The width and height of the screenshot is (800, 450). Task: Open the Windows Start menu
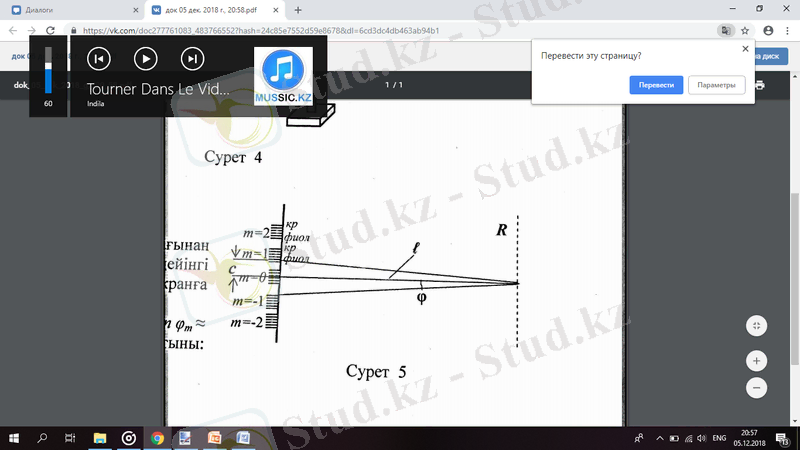pyautogui.click(x=14, y=438)
